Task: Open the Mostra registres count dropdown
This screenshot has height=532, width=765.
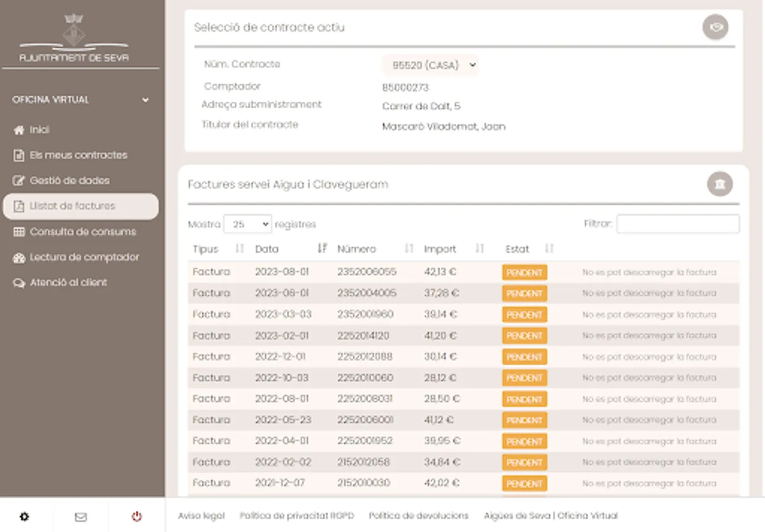Action: [248, 225]
